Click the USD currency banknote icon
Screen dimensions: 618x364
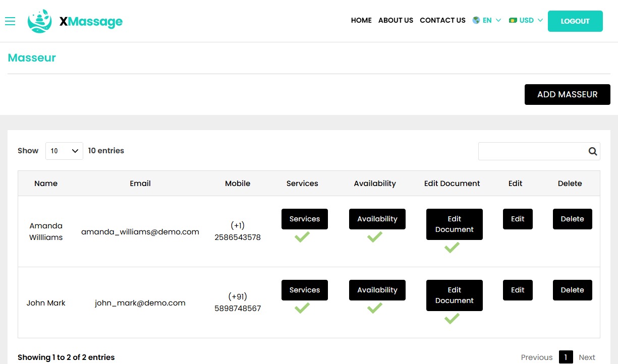pyautogui.click(x=513, y=21)
